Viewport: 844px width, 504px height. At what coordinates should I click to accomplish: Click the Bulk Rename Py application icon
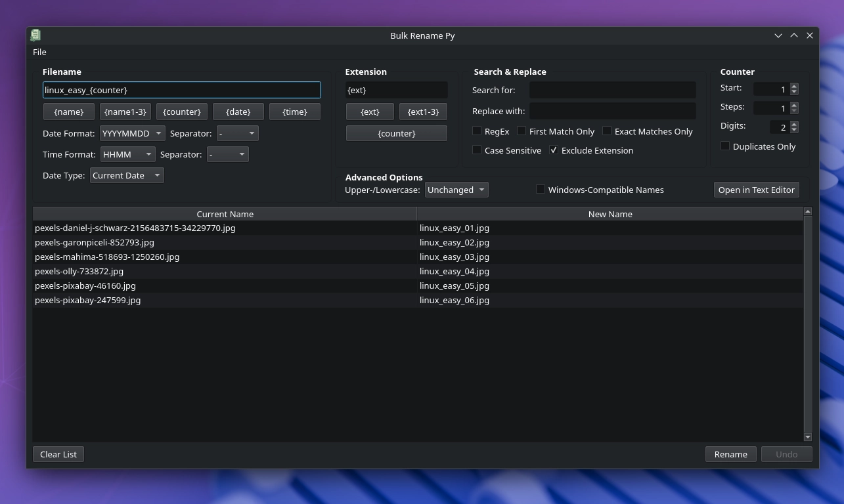35,35
